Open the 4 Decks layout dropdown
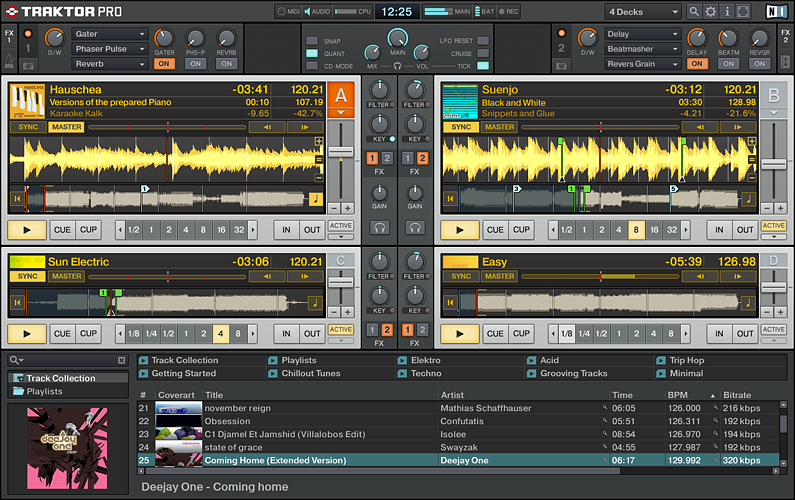This screenshot has height=500, width=795. pyautogui.click(x=642, y=12)
